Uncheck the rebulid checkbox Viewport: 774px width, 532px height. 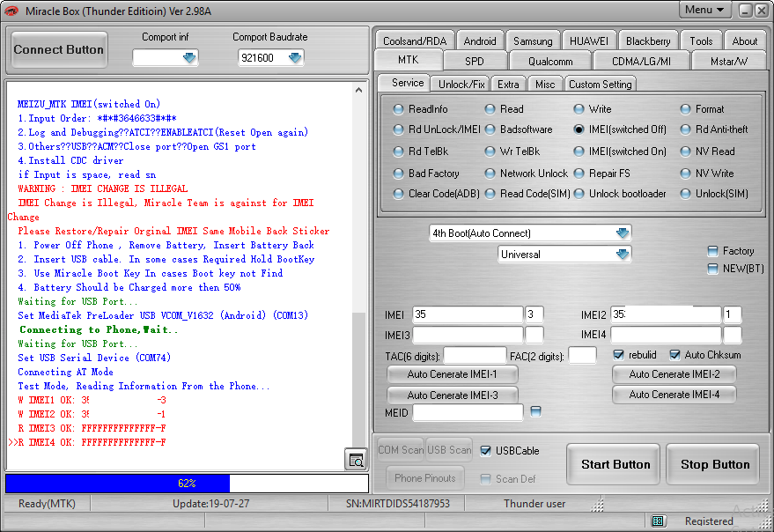pyautogui.click(x=618, y=355)
